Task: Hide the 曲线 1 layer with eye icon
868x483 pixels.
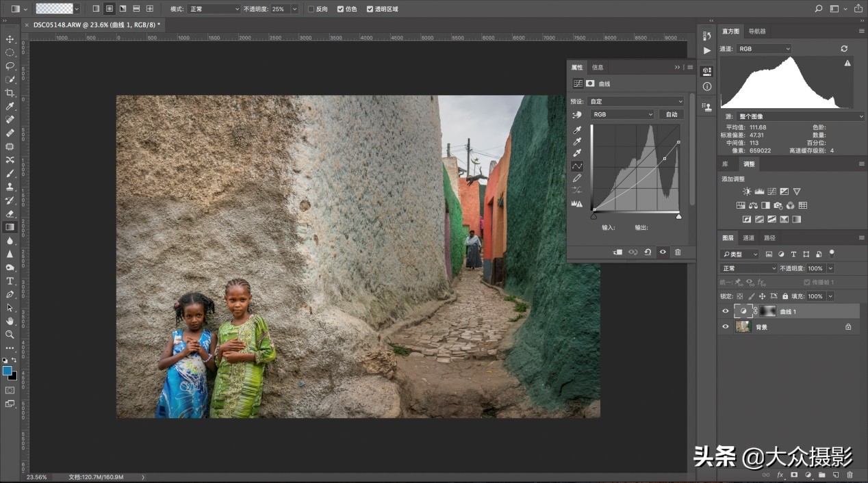Action: click(726, 311)
